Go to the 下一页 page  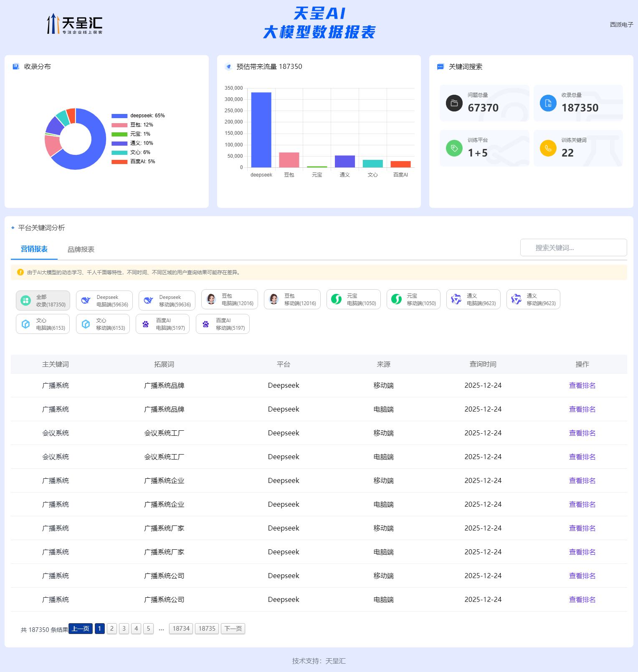[x=233, y=629]
